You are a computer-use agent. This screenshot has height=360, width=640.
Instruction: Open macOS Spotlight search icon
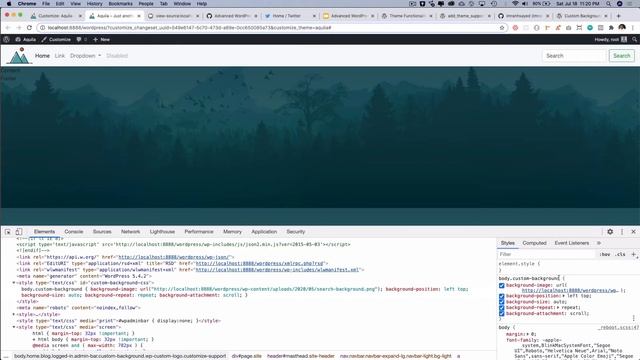point(609,4)
